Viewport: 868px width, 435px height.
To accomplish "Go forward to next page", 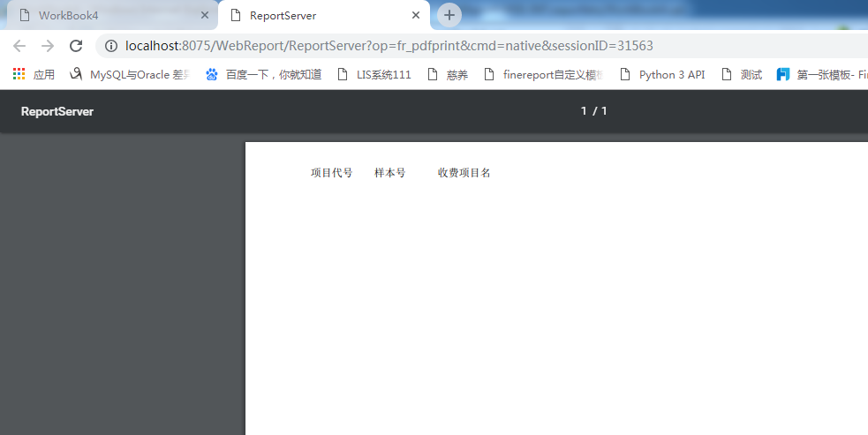I will pyautogui.click(x=48, y=46).
